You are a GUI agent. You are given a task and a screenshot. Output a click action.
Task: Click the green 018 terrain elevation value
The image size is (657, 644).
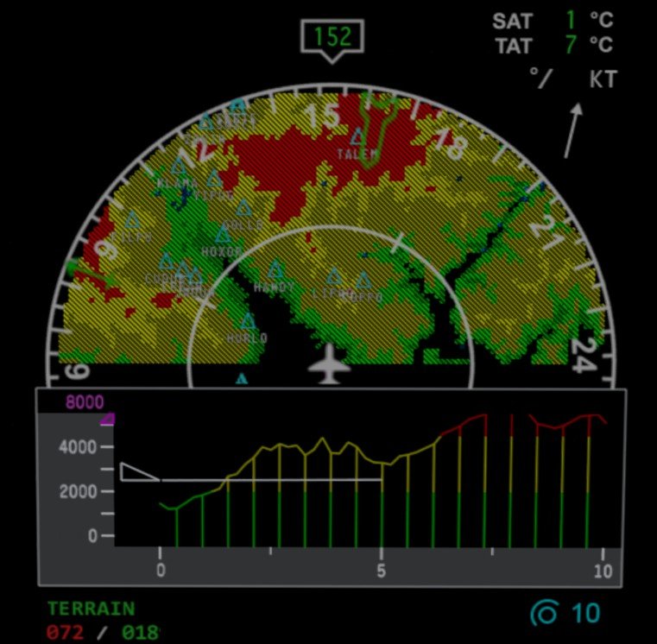[x=141, y=632]
